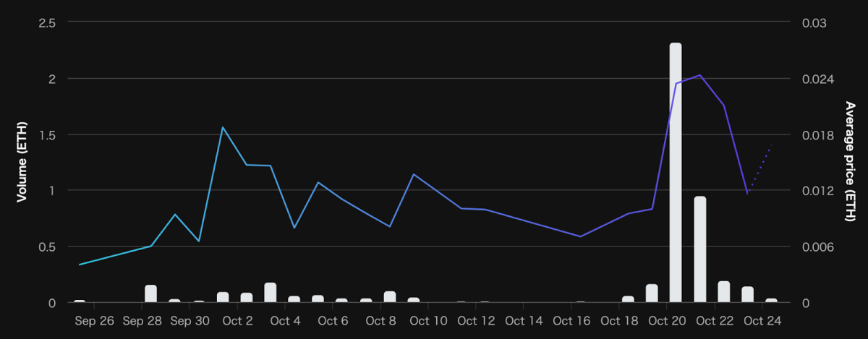
Task: Click the Volume (ETH) axis title
Action: (22, 162)
